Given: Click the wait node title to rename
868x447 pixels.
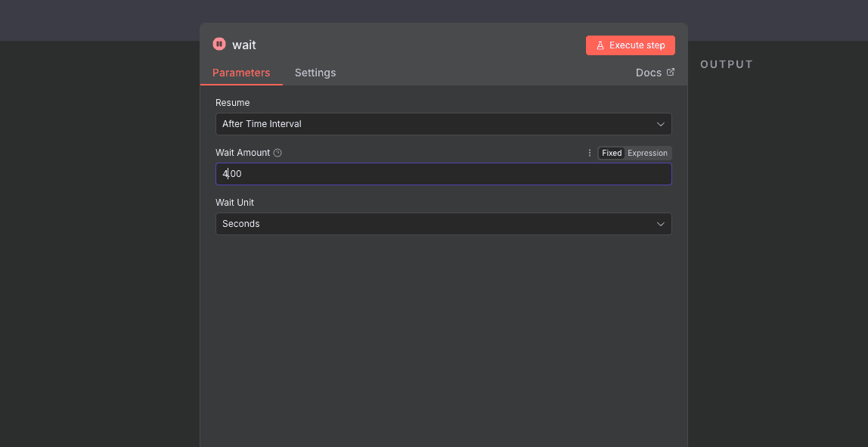Looking at the screenshot, I should click(244, 45).
